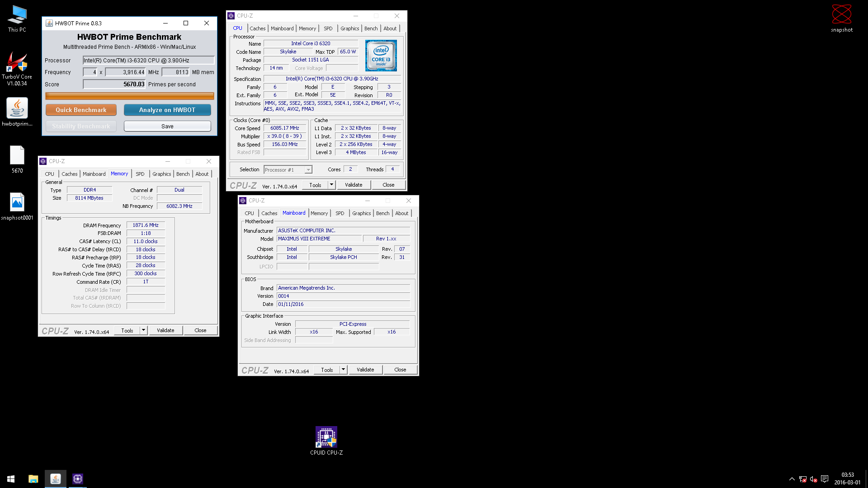The image size is (868, 488).
Task: Open Graphics tab in the Memory window
Action: (x=162, y=174)
